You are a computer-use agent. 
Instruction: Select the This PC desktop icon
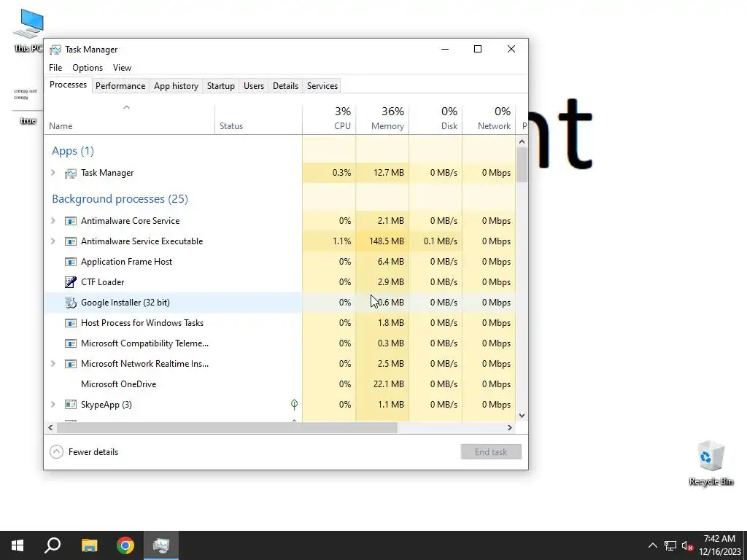click(28, 31)
